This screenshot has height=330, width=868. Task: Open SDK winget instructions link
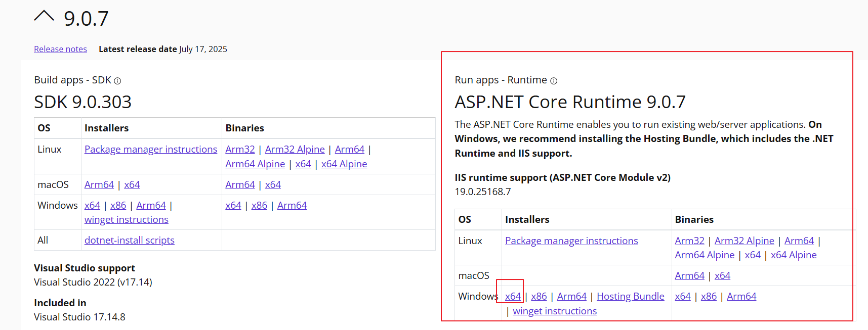[x=127, y=219]
